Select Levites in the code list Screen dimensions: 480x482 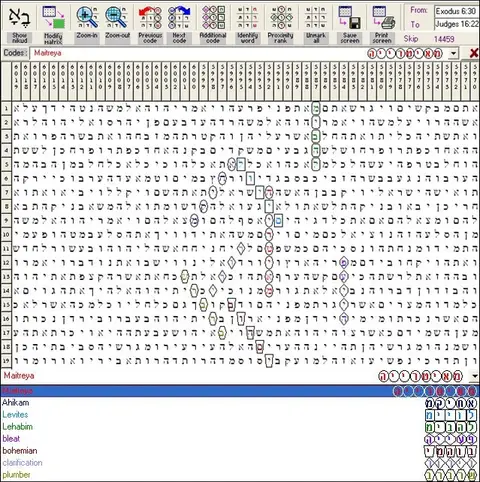tap(15, 415)
